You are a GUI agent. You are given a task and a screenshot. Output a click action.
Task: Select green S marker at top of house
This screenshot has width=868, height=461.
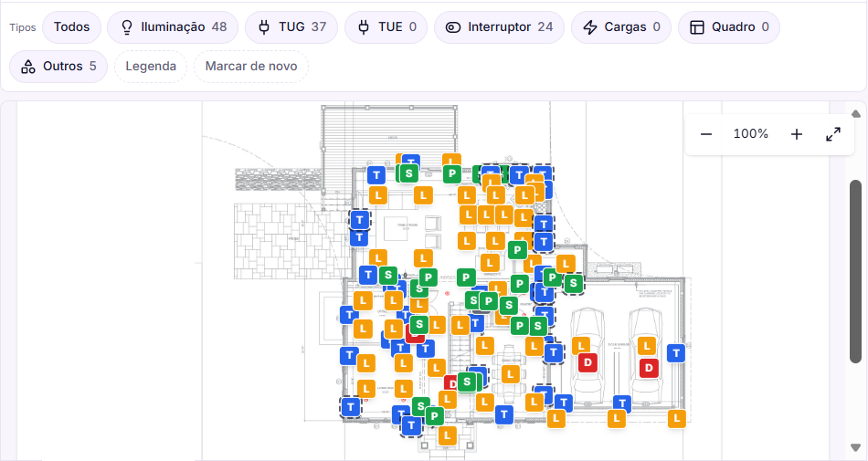click(x=408, y=173)
